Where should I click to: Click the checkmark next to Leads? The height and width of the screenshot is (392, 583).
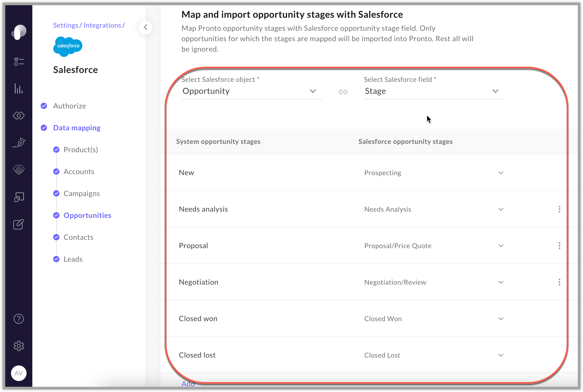(x=56, y=259)
